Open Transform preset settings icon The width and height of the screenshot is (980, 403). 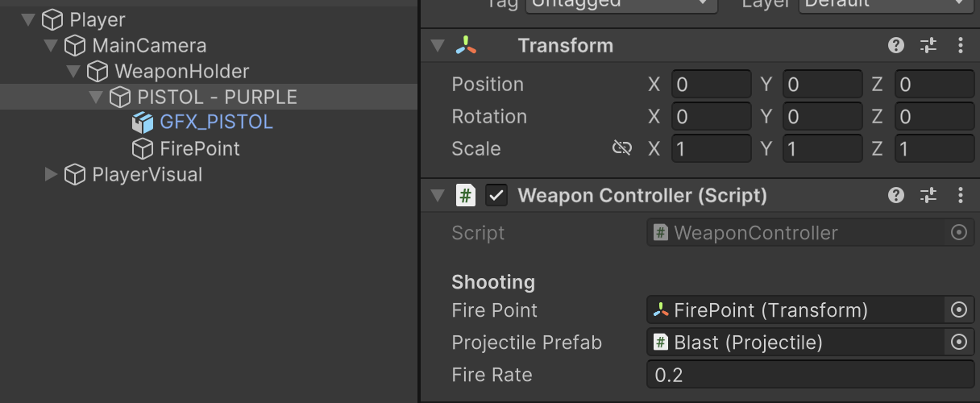tap(928, 46)
